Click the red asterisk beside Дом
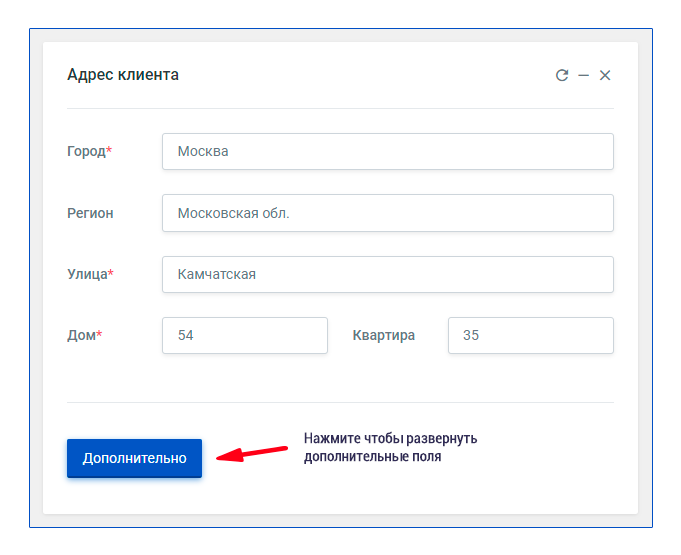Image resolution: width=681 pixels, height=555 pixels. pyautogui.click(x=99, y=333)
